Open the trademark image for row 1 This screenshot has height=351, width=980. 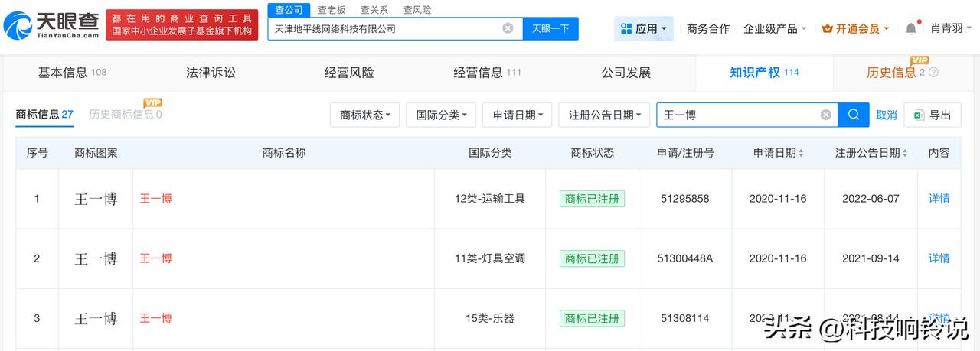click(x=96, y=199)
